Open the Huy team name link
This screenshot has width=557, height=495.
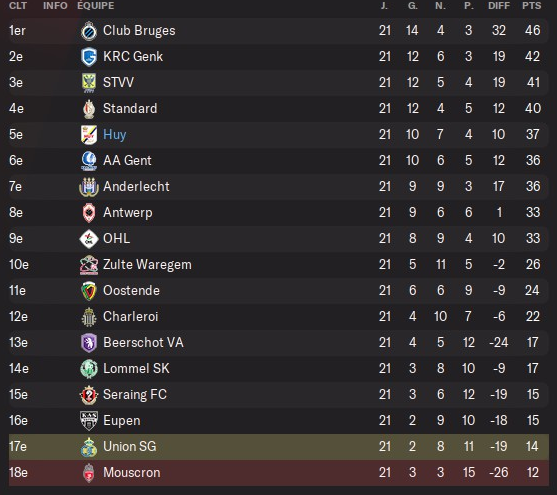point(114,135)
